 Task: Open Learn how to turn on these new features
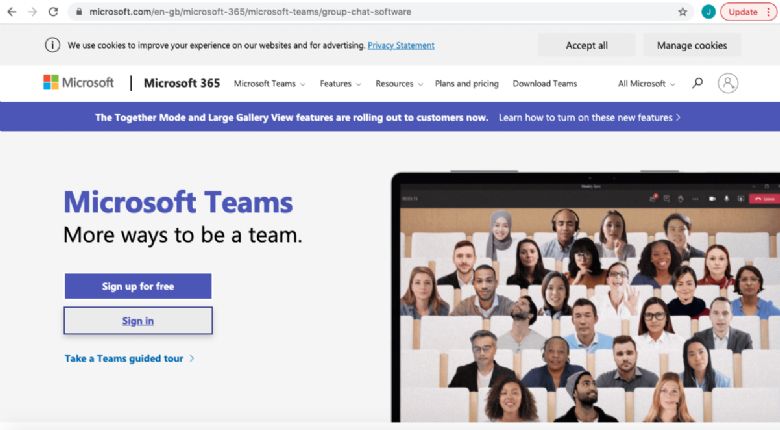[x=589, y=117]
